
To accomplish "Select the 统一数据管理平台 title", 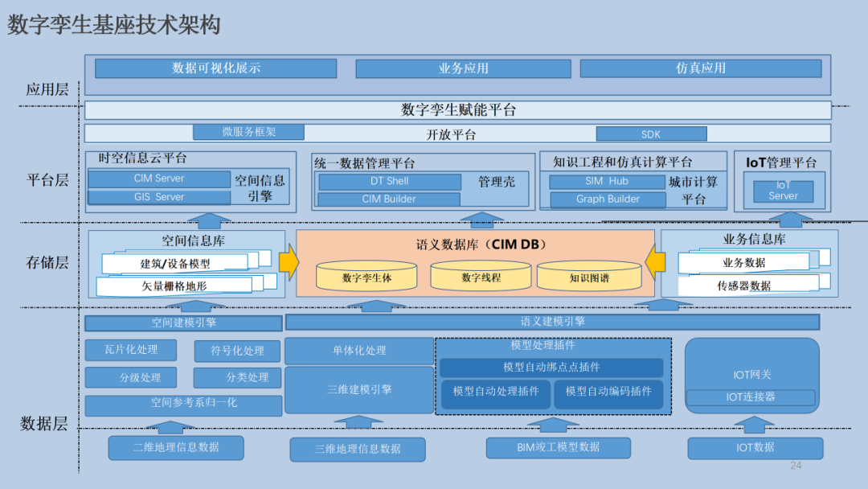I will tap(364, 163).
